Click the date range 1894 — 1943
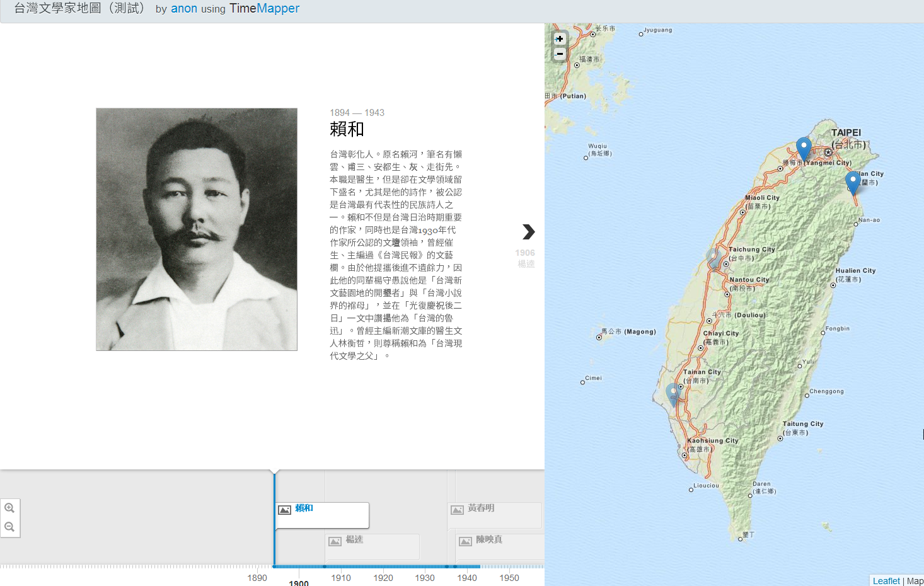924x586 pixels. click(x=357, y=113)
